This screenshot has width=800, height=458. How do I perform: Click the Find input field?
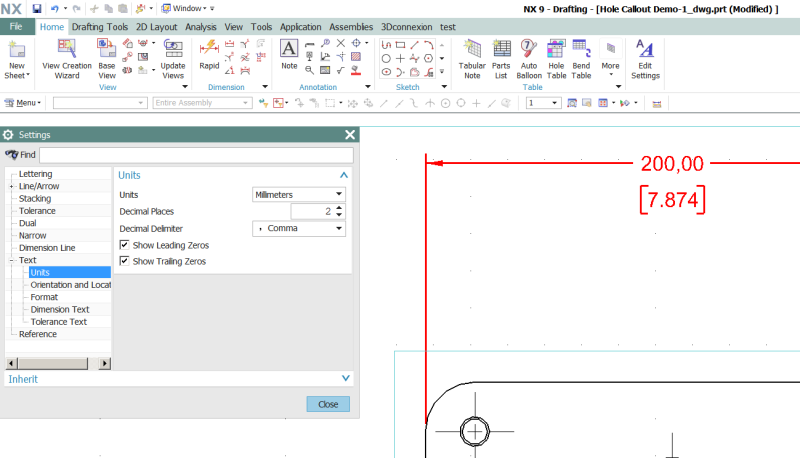pyautogui.click(x=196, y=155)
